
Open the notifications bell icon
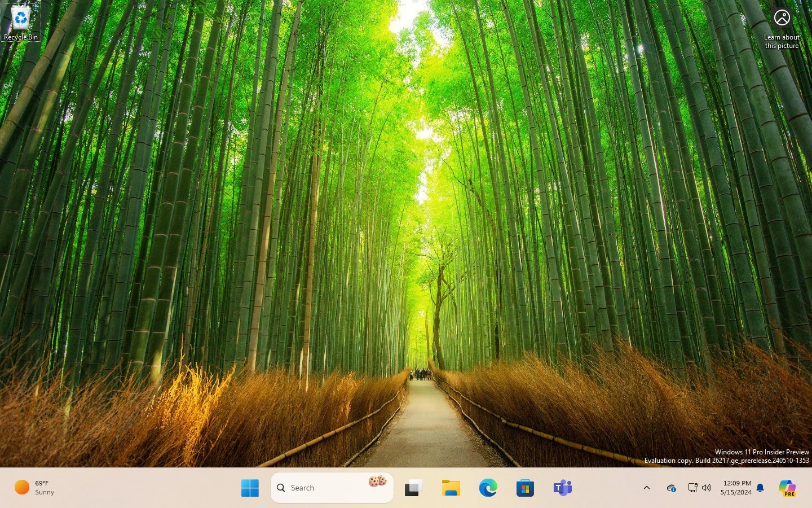click(x=760, y=488)
